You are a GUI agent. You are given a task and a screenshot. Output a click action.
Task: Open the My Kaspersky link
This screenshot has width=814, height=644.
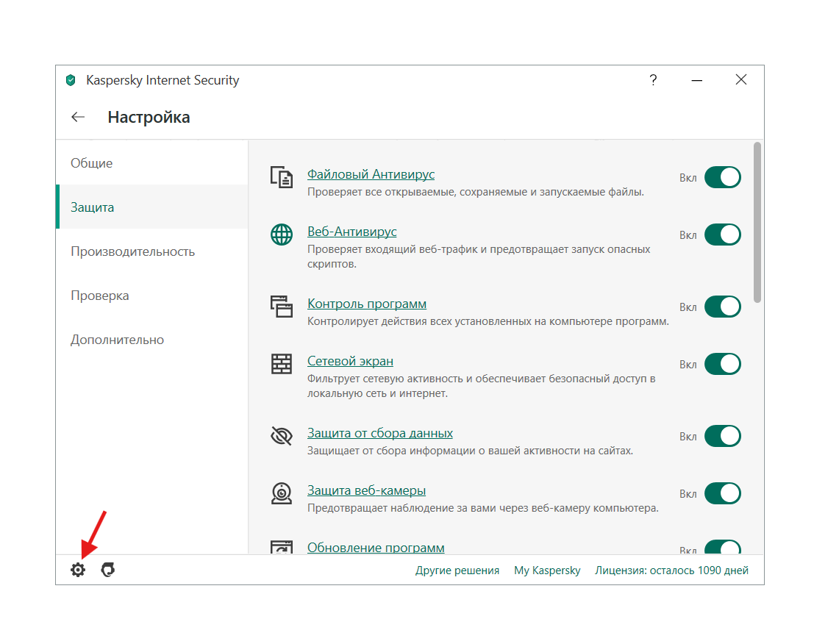tap(547, 570)
